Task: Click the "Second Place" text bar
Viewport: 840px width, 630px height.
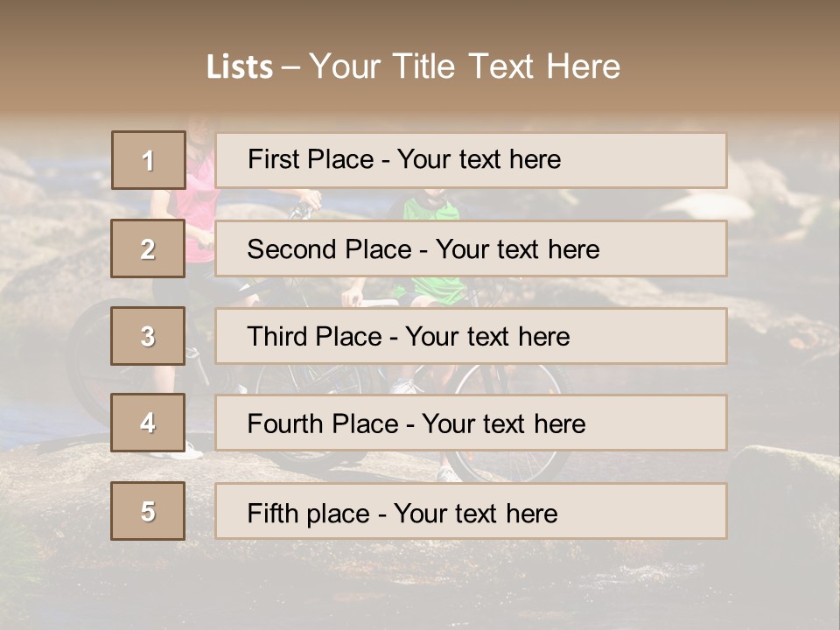Action: click(471, 248)
